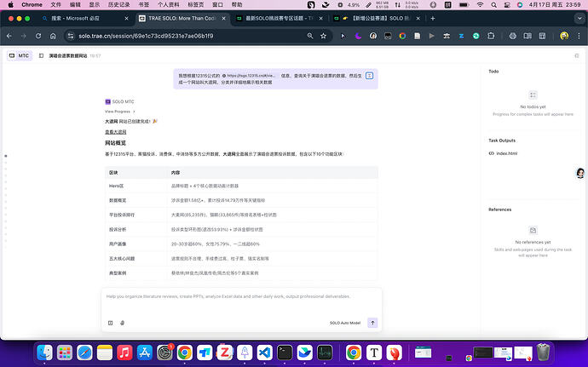Switch to the 搜索 - Microsoft 必应 tab
This screenshot has height=367, width=588.
pyautogui.click(x=80, y=16)
